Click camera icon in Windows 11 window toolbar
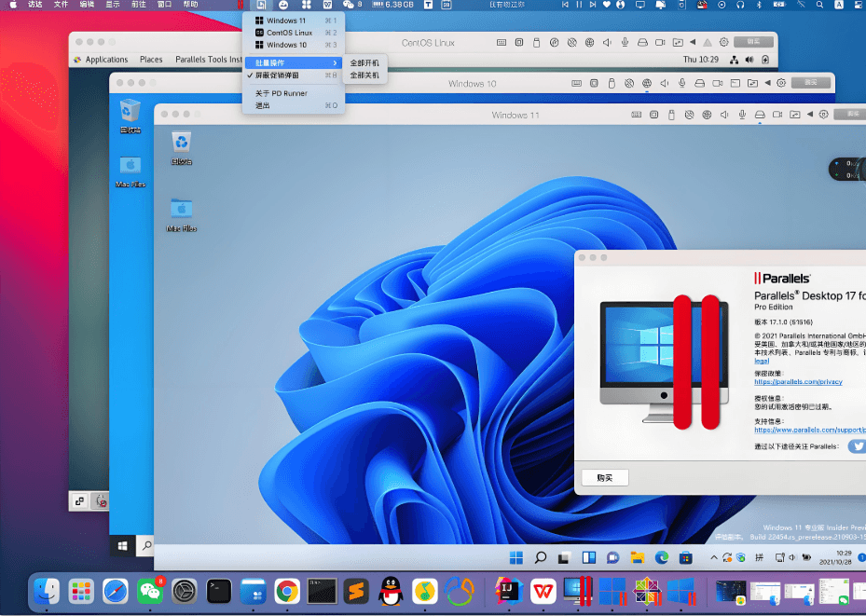Image resolution: width=866 pixels, height=616 pixels. point(777,115)
